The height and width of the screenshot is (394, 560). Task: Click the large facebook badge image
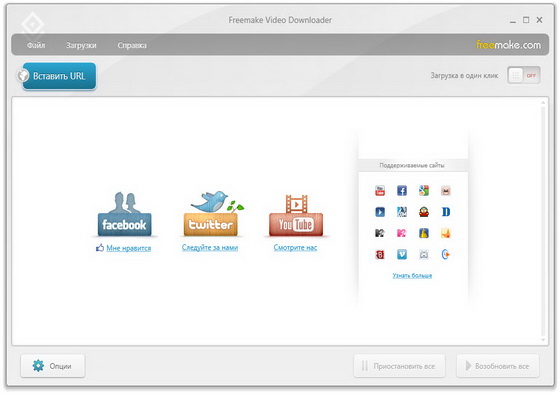click(x=124, y=214)
